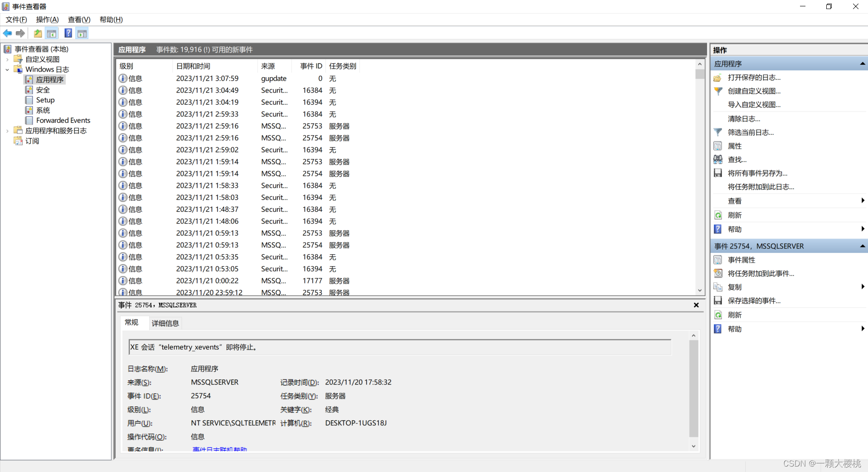Expand the 应用程序和服务日志 tree node
Viewport: 868px width, 472px height.
click(7, 131)
